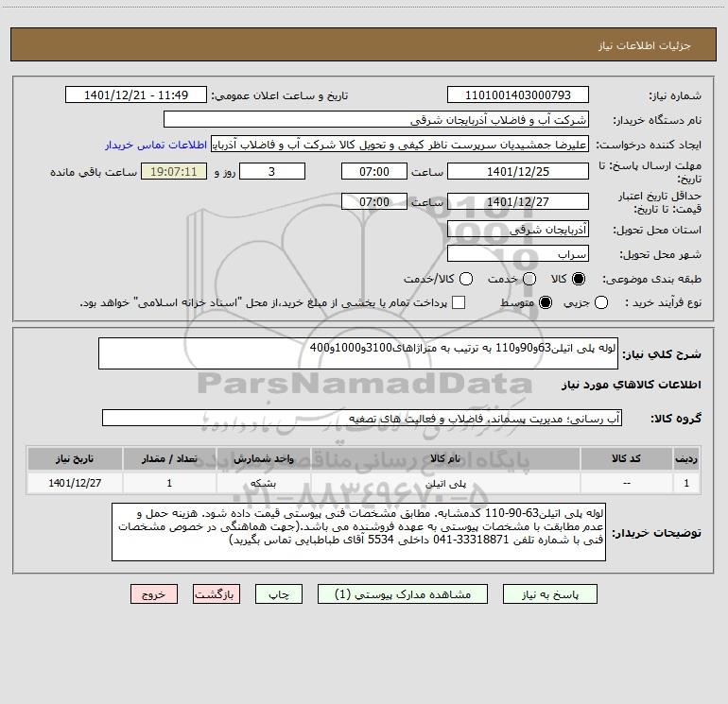The height and width of the screenshot is (704, 728).
Task: Click the بازگشت back button
Action: coord(217,594)
